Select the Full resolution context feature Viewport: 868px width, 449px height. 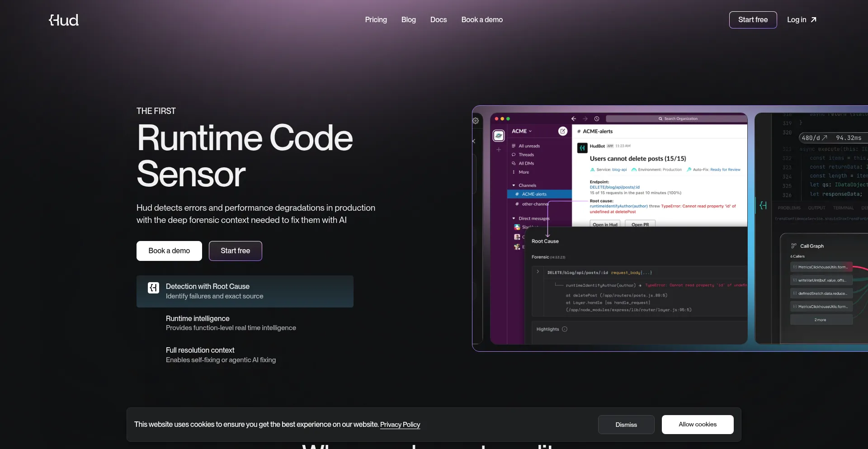[x=245, y=355]
